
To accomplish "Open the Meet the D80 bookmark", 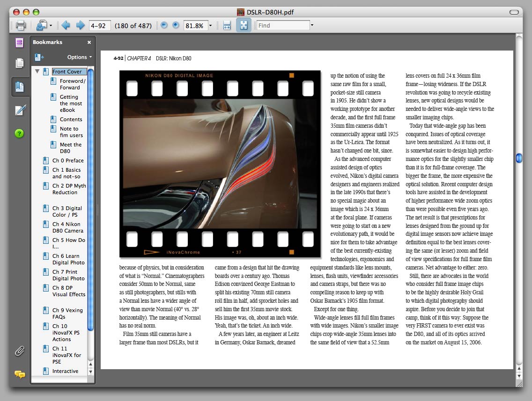I will [71, 148].
